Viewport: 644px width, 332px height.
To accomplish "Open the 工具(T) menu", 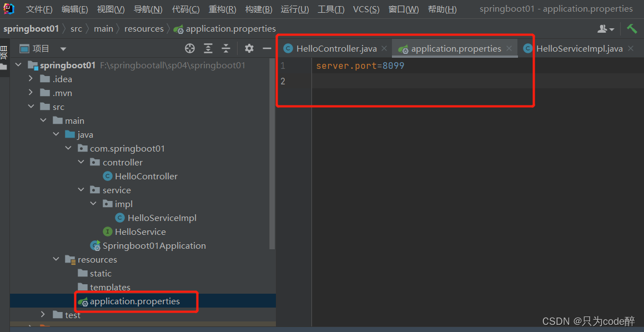I will coord(331,9).
